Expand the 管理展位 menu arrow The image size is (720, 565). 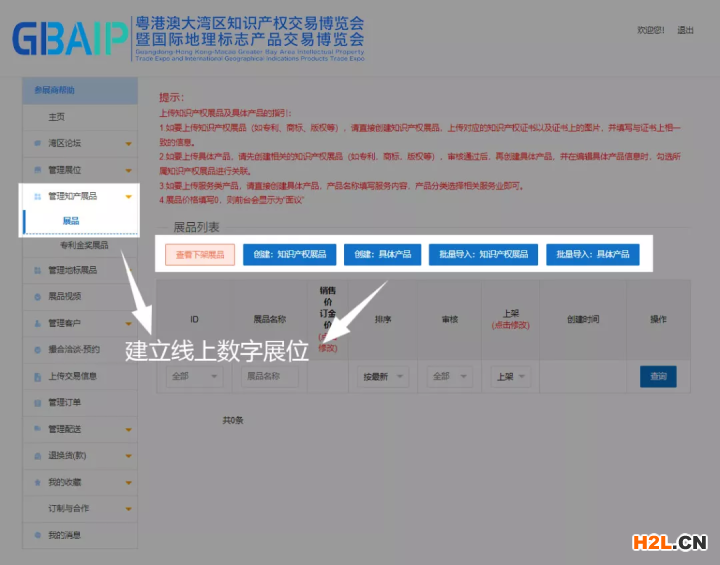(x=129, y=170)
